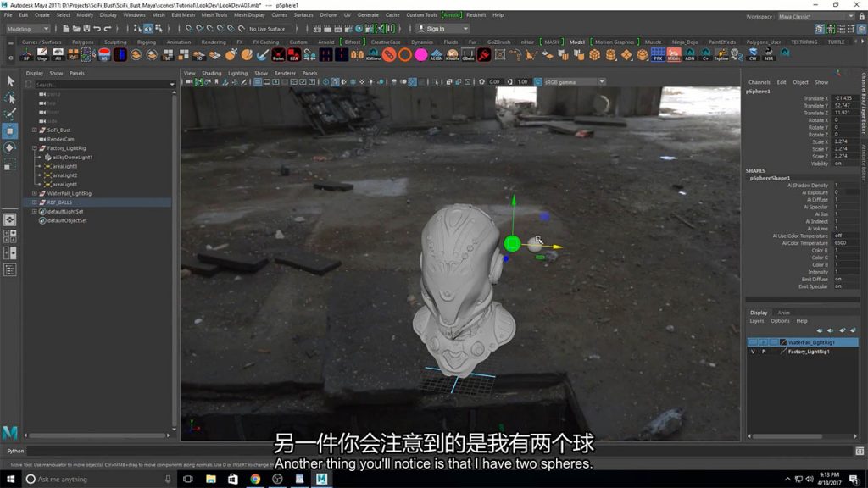Expand the SciFi_Bust group node
Screen dimensions: 868x488
34,130
